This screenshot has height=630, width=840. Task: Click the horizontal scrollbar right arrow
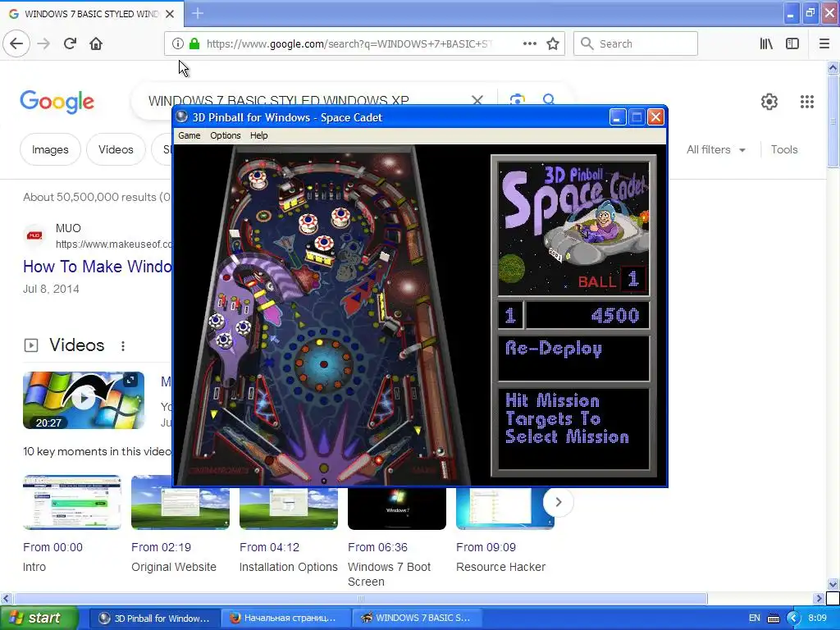[x=818, y=598]
